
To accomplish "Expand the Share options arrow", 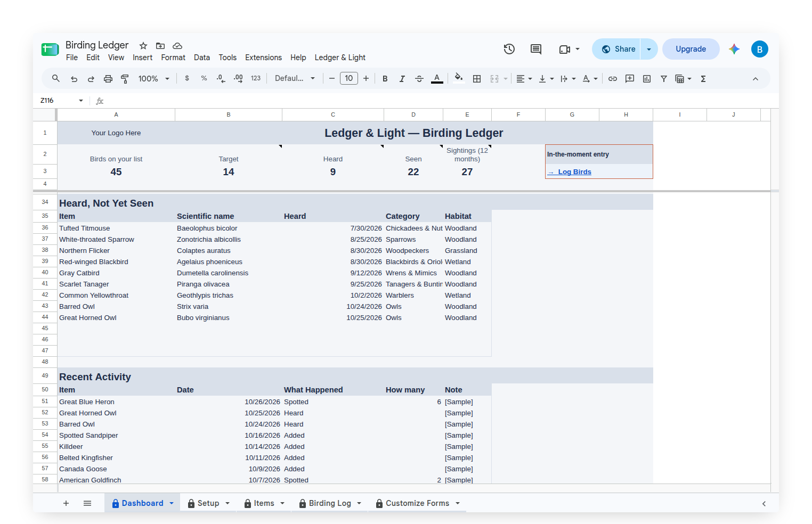I will click(649, 49).
